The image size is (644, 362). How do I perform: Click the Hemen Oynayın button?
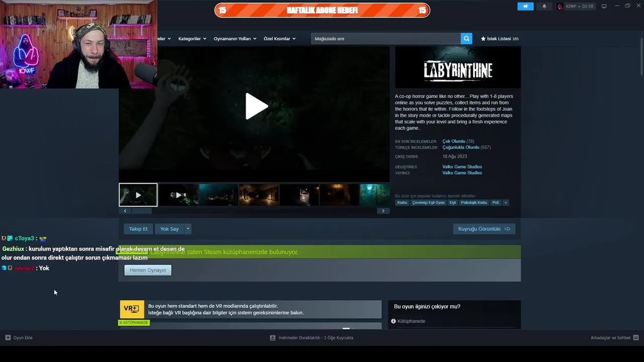tap(148, 270)
